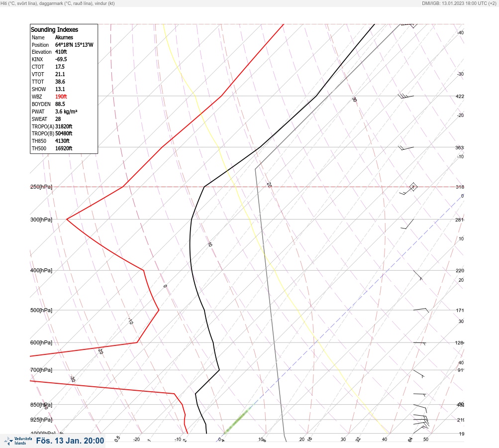Click the wind barb at 500 hPa level

(421, 310)
